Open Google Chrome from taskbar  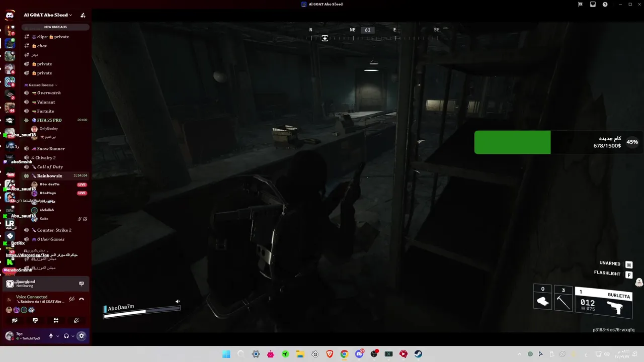pyautogui.click(x=344, y=354)
